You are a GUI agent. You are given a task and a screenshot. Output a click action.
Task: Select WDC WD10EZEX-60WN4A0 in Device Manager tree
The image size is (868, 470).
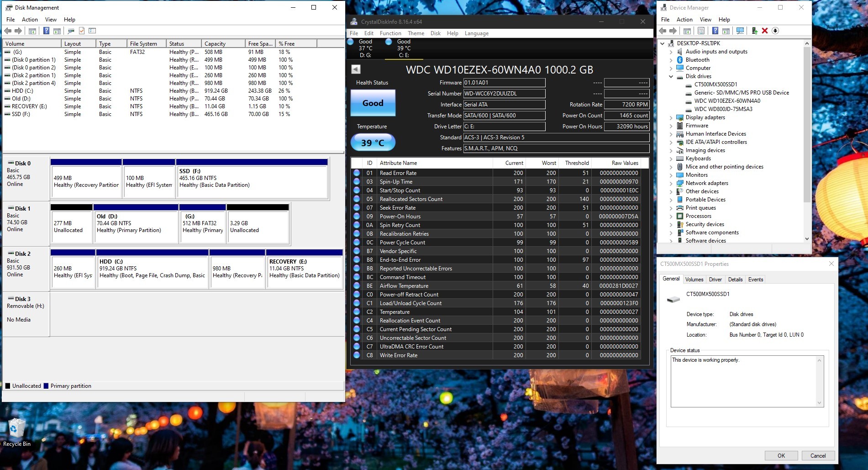(727, 101)
